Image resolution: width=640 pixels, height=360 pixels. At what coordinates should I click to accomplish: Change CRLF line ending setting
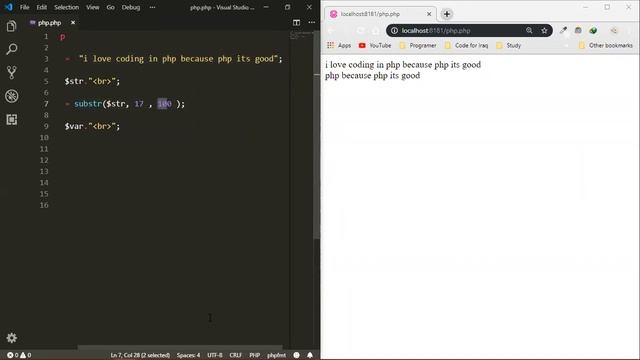pyautogui.click(x=236, y=355)
